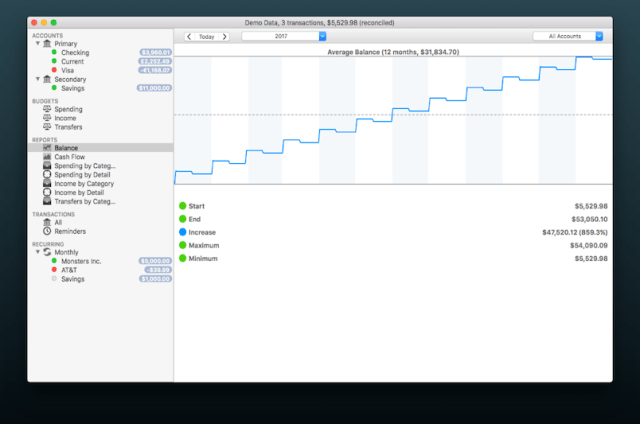Click the Maximum value $54,090.09
The height and width of the screenshot is (424, 640).
coord(589,245)
